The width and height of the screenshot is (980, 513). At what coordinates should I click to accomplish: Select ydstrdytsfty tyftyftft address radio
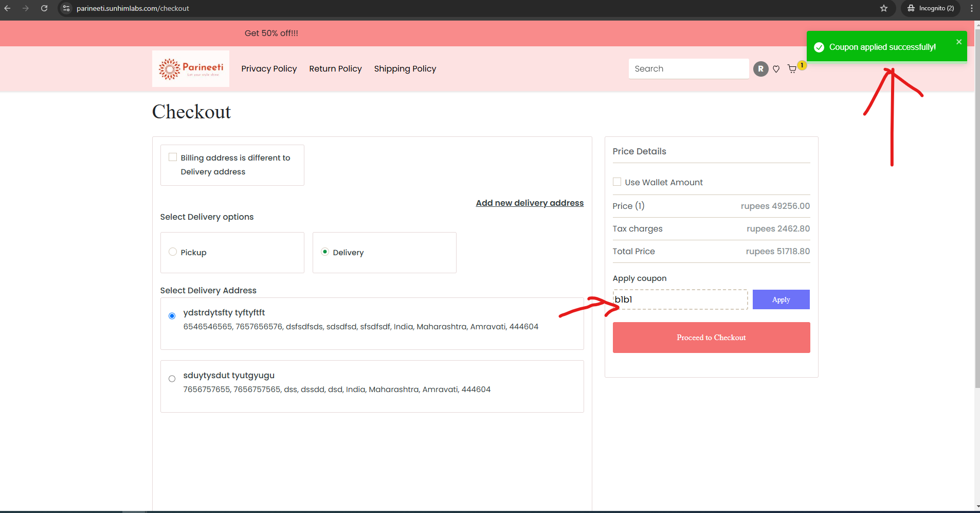point(172,316)
